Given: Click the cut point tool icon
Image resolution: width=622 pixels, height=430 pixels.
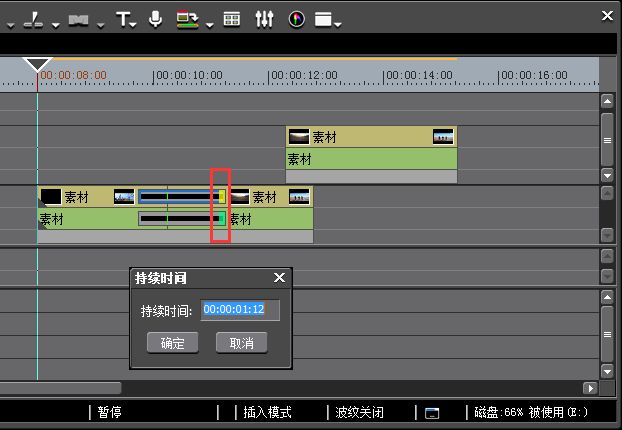Looking at the screenshot, I should (x=34, y=20).
